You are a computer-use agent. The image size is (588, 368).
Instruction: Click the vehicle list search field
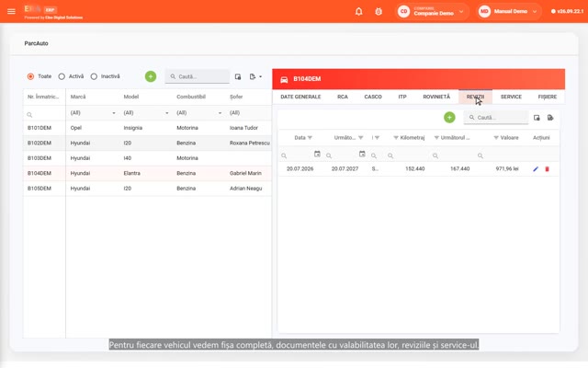pos(198,76)
